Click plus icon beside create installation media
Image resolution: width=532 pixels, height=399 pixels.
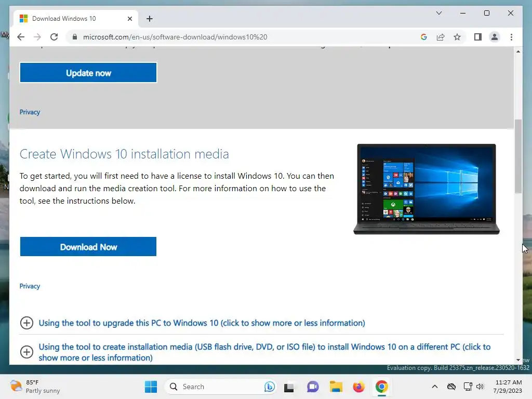[26, 352]
